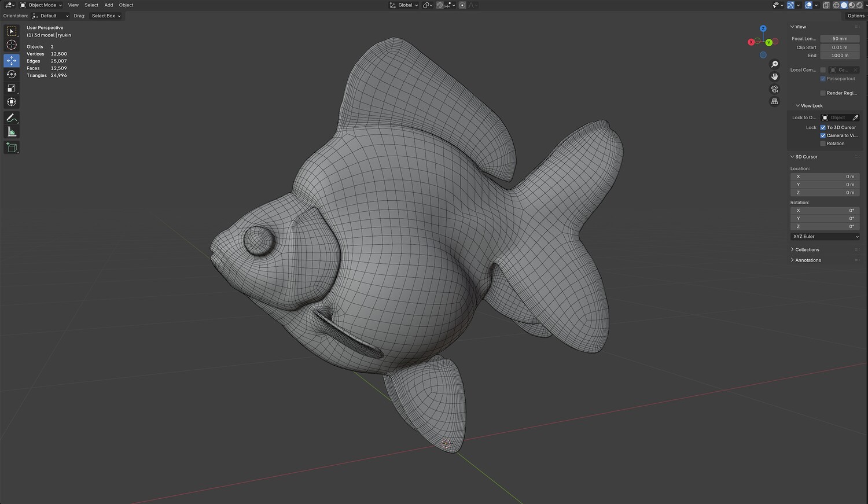Click the Clip End 1000 m field
This screenshot has height=504, width=868.
[840, 56]
